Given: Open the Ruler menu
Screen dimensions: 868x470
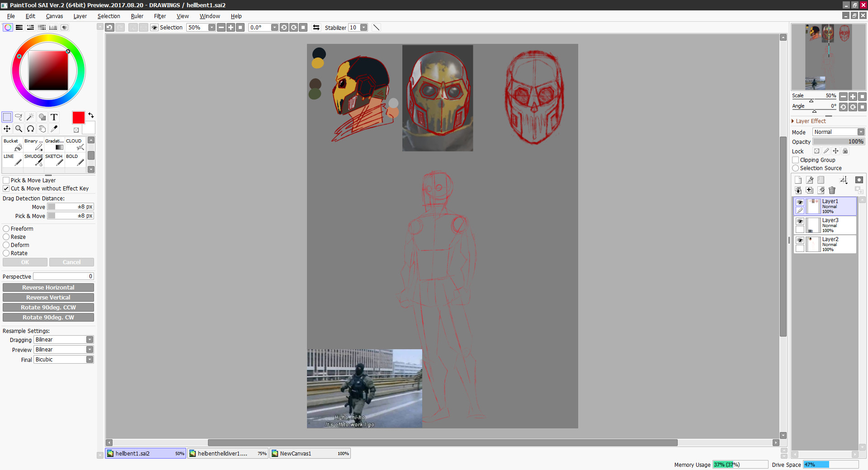Looking at the screenshot, I should click(137, 16).
